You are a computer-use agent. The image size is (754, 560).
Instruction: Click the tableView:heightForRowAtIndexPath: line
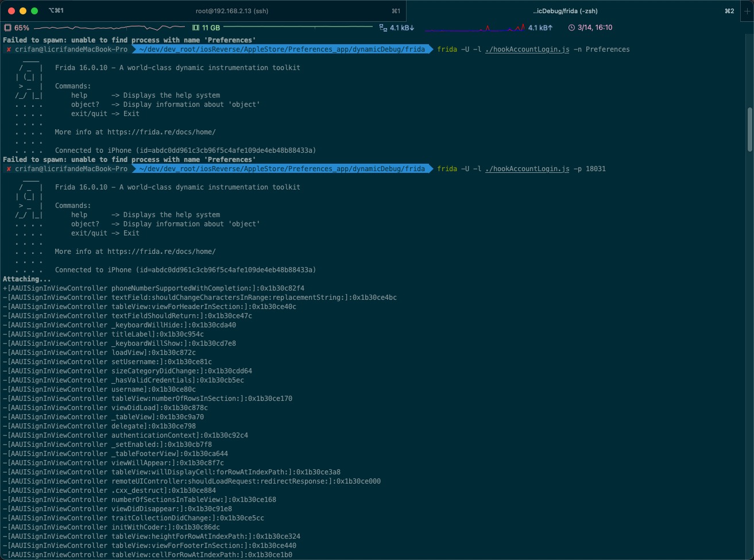pos(152,536)
